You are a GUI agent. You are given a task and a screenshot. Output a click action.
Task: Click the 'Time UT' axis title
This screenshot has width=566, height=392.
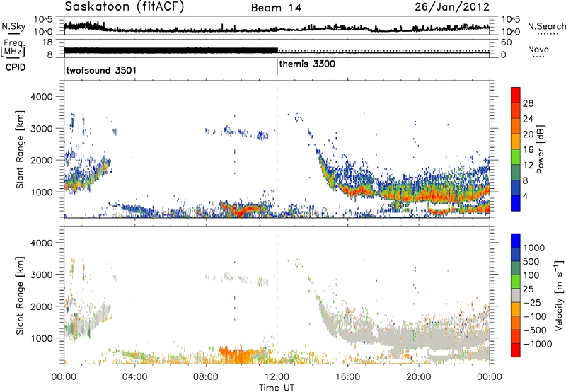277,388
